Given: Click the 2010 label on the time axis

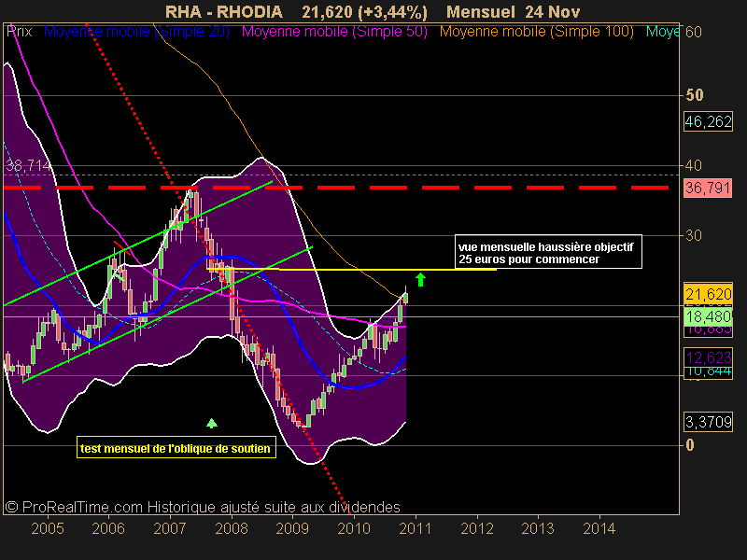Looking at the screenshot, I should coord(354,528).
